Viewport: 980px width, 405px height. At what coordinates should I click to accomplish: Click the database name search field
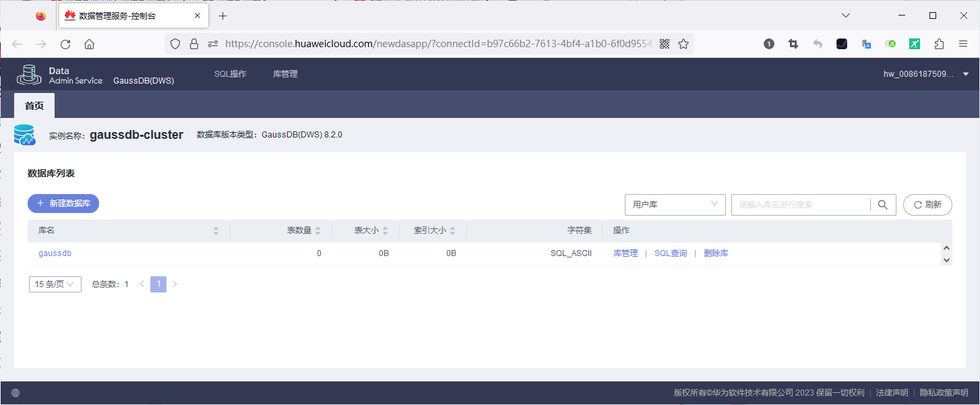click(801, 205)
